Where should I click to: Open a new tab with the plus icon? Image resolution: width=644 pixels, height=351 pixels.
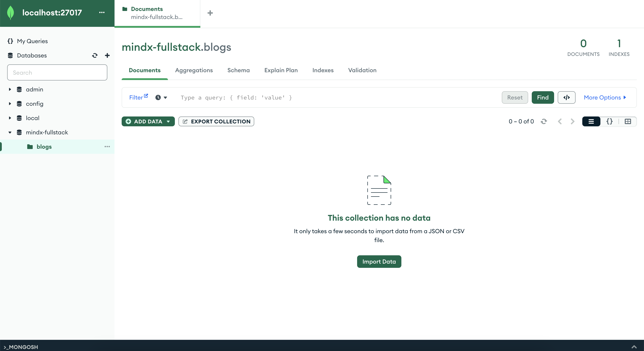coord(210,13)
